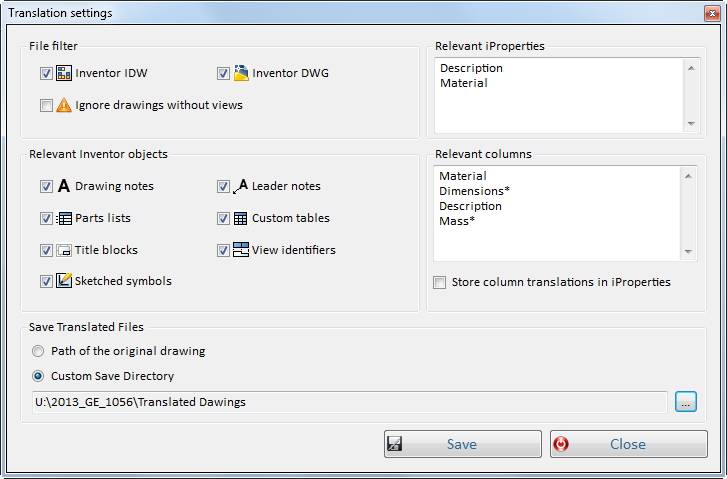Click the Custom tables grid icon

coord(241,218)
